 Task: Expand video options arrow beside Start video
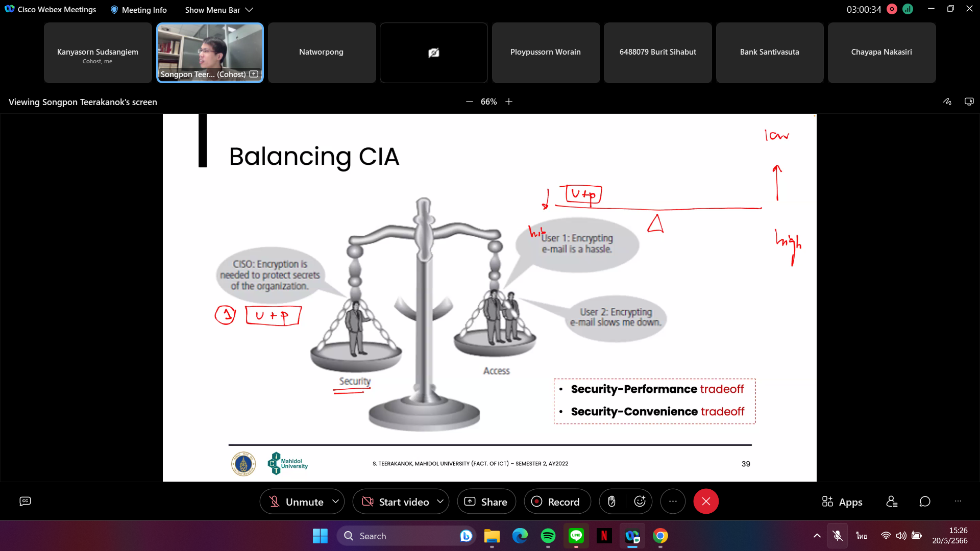tap(440, 502)
